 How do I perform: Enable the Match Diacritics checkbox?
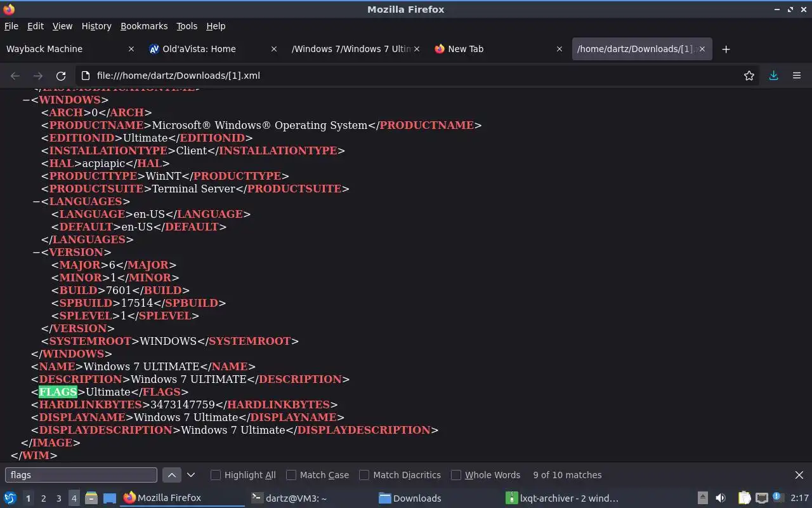click(364, 475)
